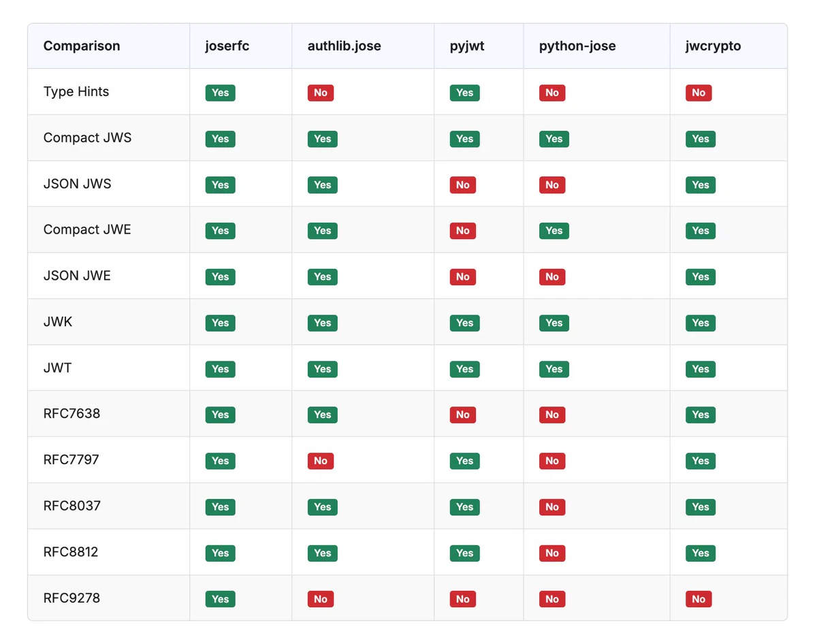The width and height of the screenshot is (817, 644).
Task: Click the Yes badge for authlib.jose RFC8812
Action: (323, 553)
